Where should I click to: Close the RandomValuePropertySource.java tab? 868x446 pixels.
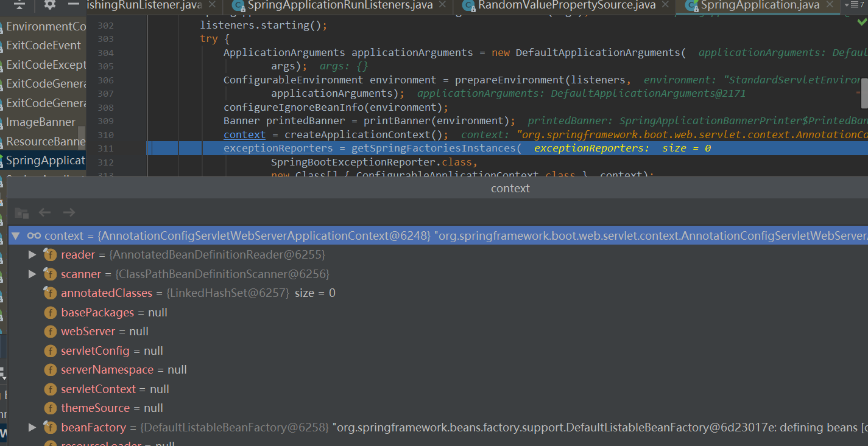coord(665,5)
